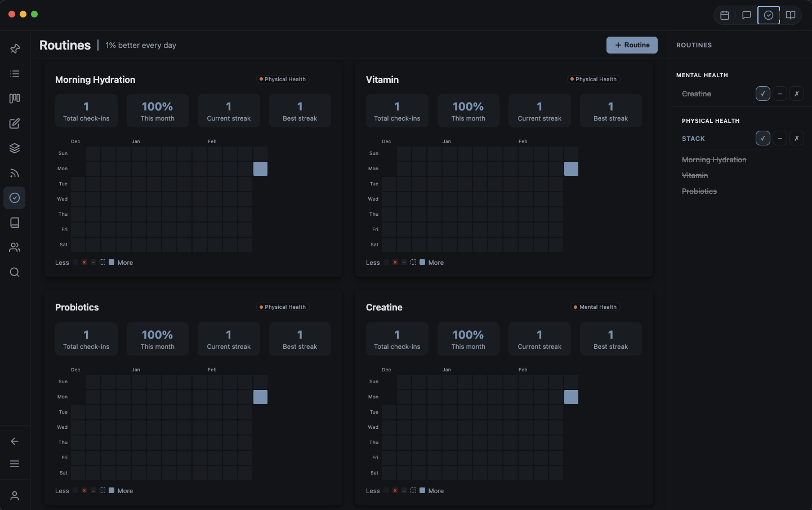Viewport: 812px width, 510px height.
Task: Click the pin icon in left sidebar
Action: point(15,49)
